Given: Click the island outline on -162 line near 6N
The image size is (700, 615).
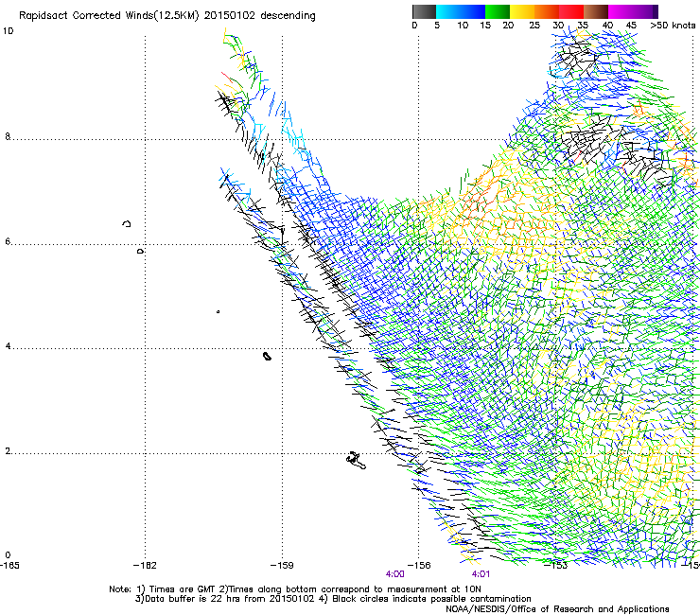Looking at the screenshot, I should pyautogui.click(x=141, y=252).
